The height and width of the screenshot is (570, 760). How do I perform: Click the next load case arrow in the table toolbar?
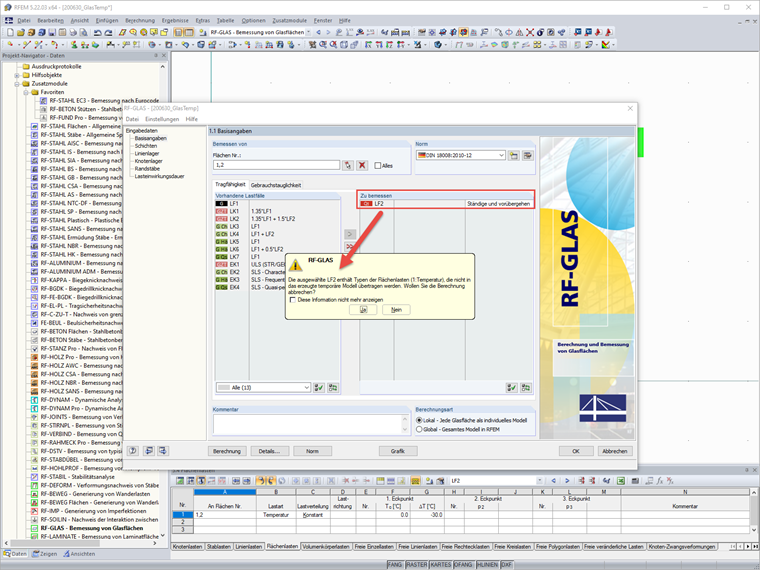click(x=567, y=481)
